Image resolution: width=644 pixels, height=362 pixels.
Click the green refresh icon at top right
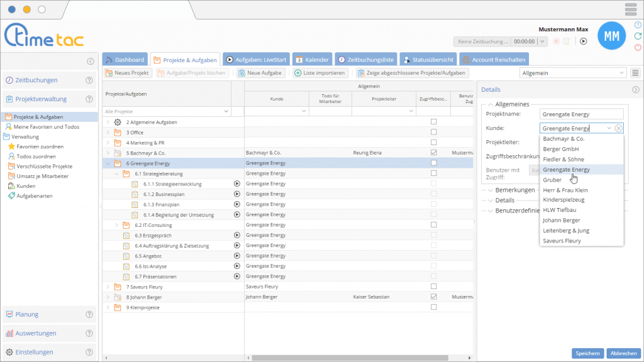[x=638, y=36]
